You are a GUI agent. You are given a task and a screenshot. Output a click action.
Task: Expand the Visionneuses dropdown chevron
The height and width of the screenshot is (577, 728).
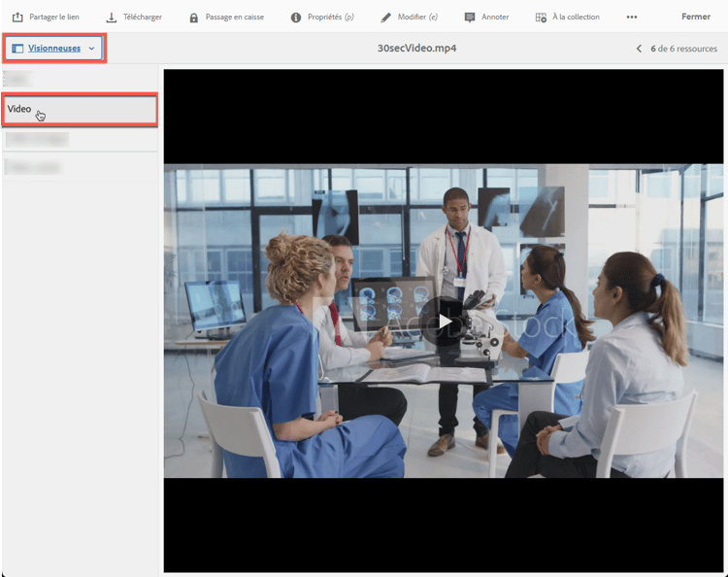coord(91,49)
